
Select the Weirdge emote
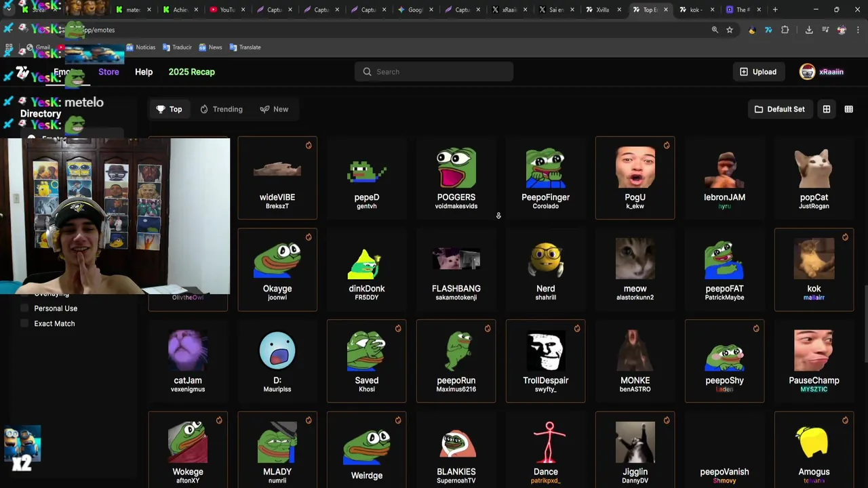pyautogui.click(x=367, y=450)
